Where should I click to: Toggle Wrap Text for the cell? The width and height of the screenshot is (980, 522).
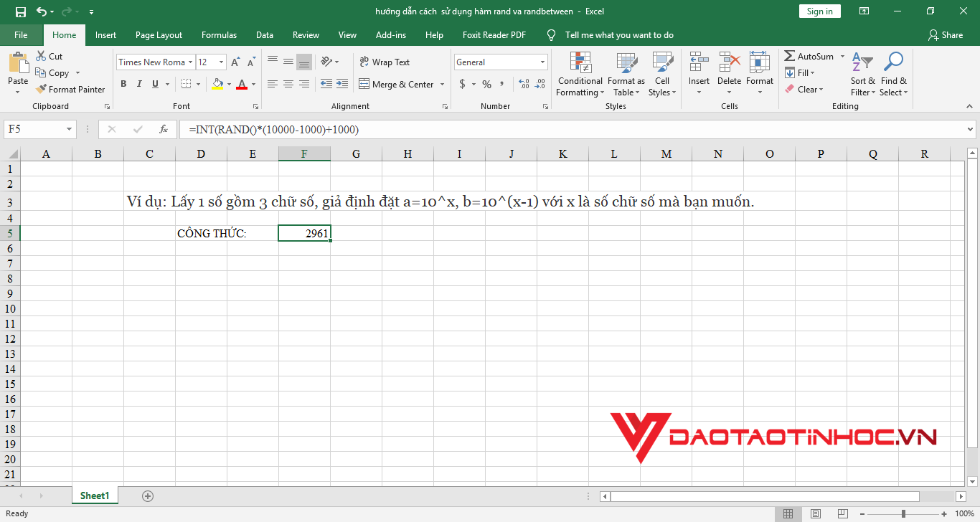[x=384, y=62]
